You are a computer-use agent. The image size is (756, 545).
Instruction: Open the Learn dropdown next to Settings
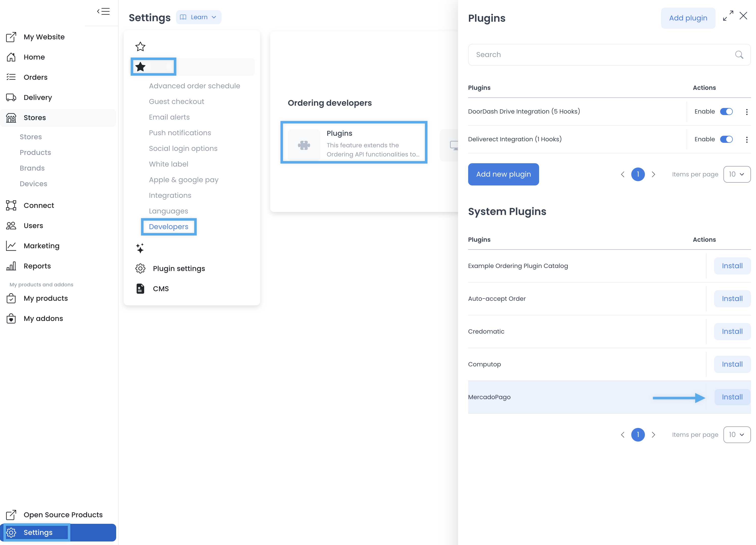tap(198, 17)
